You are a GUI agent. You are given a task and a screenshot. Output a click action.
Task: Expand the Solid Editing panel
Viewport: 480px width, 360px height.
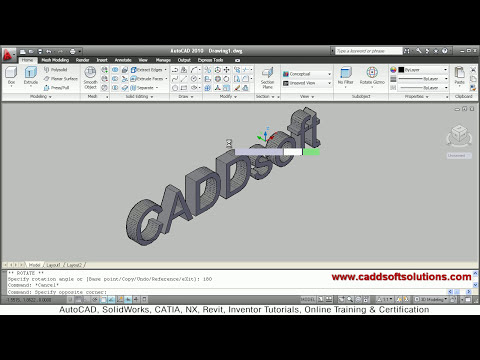139,97
